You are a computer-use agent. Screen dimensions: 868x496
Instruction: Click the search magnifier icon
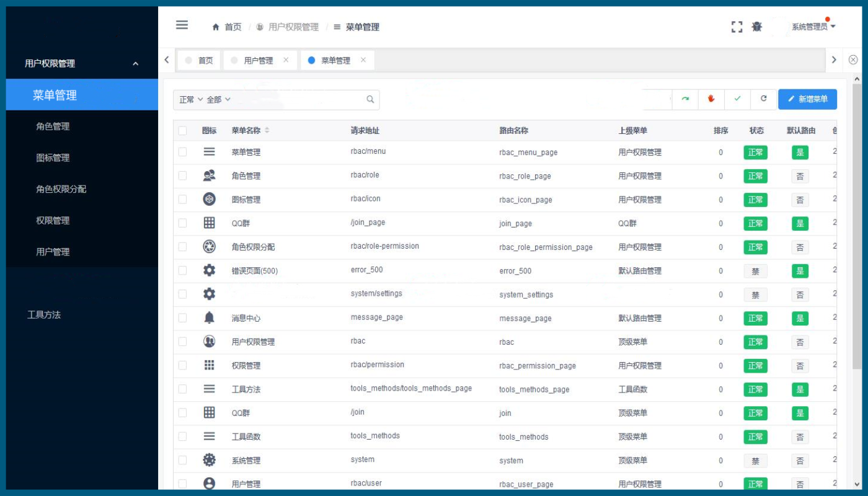370,99
